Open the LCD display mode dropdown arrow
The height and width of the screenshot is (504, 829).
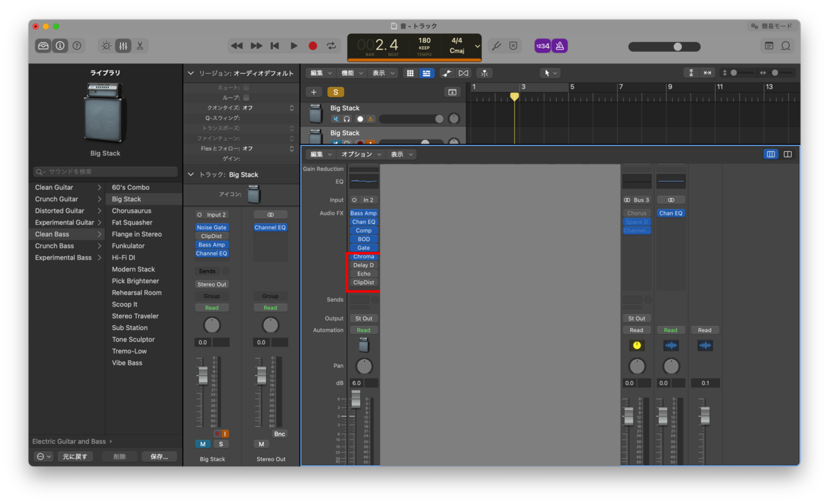click(x=477, y=46)
